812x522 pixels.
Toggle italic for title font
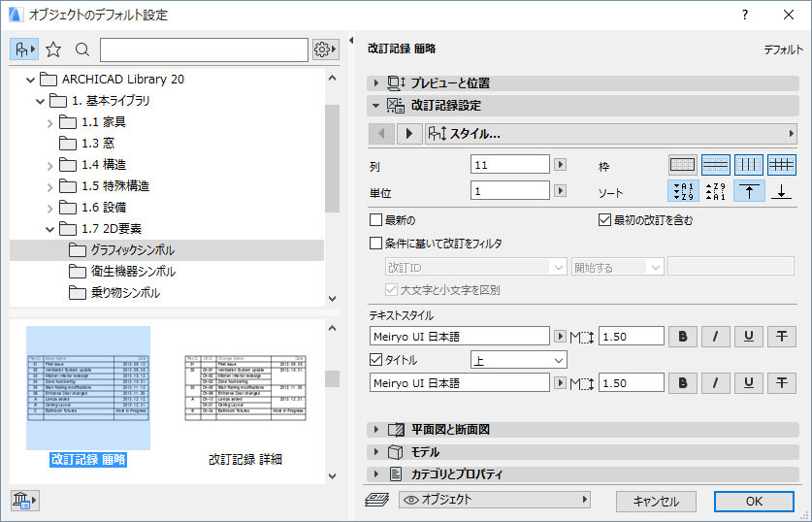coord(716,383)
